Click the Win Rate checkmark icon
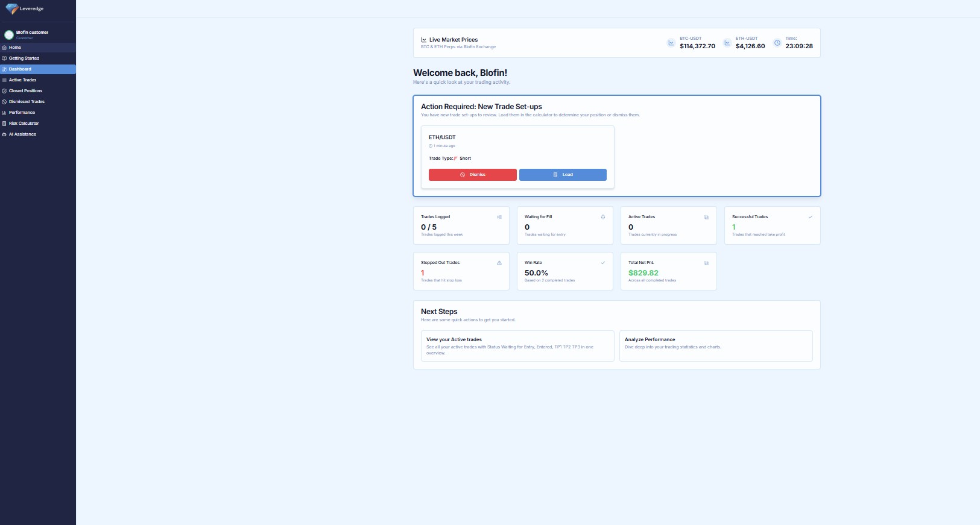980x525 pixels. pyautogui.click(x=603, y=263)
